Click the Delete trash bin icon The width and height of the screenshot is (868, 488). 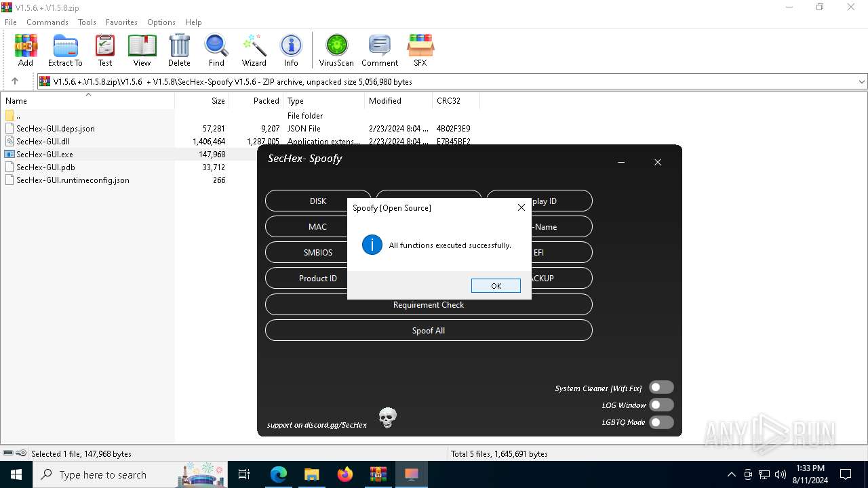pos(179,51)
